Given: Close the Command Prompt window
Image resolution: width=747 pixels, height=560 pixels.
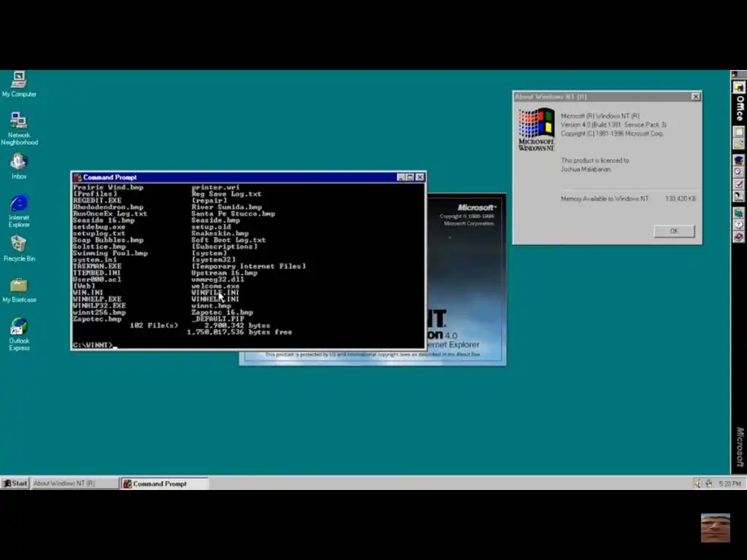Looking at the screenshot, I should (419, 177).
